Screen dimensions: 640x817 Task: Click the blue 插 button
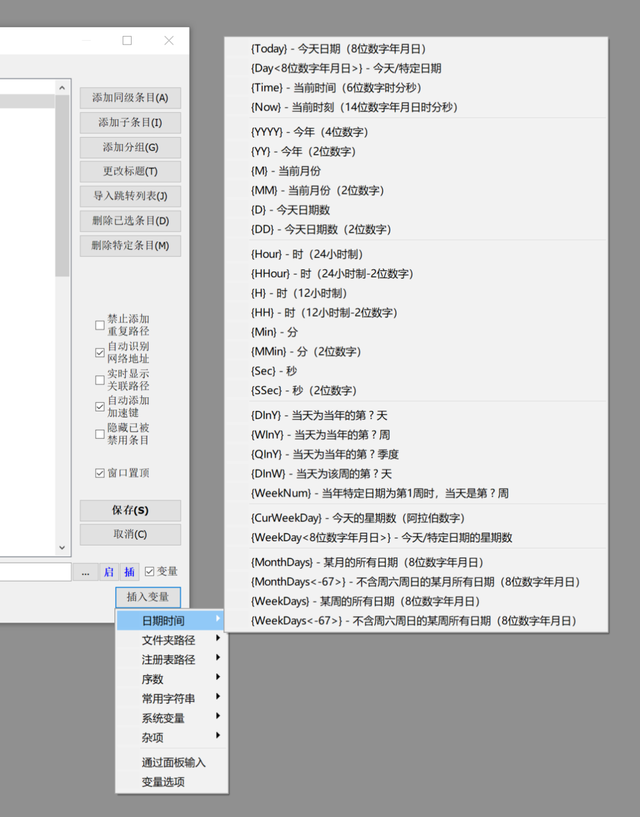click(x=130, y=572)
